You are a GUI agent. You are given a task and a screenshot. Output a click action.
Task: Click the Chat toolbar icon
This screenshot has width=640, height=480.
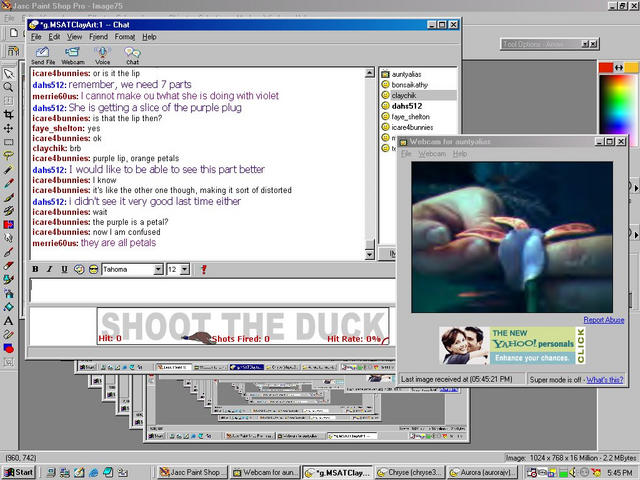click(133, 56)
